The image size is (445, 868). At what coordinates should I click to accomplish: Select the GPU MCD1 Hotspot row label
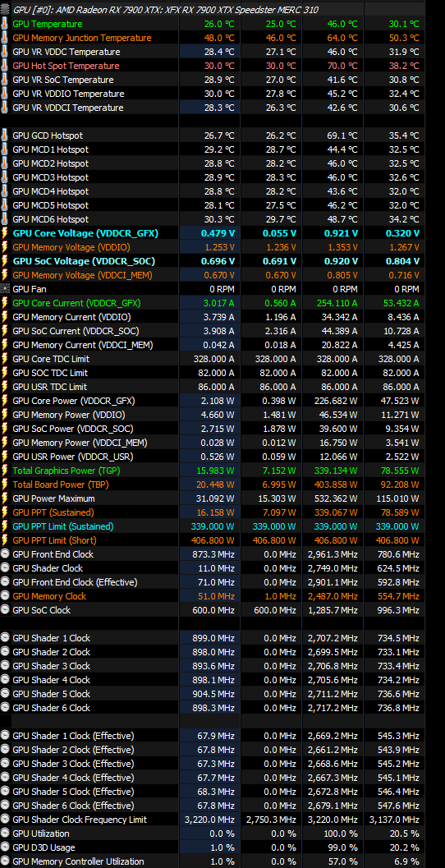click(x=50, y=149)
